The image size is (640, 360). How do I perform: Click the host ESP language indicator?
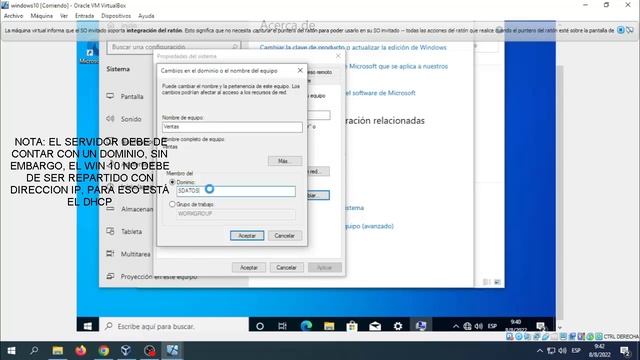tap(576, 351)
